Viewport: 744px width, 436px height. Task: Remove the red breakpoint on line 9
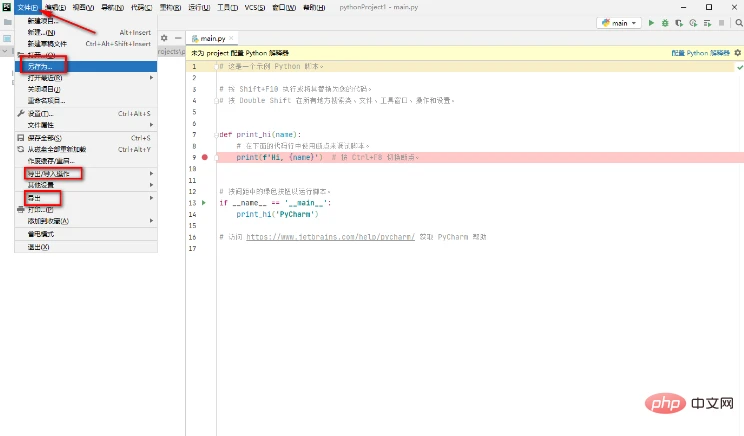coord(204,157)
